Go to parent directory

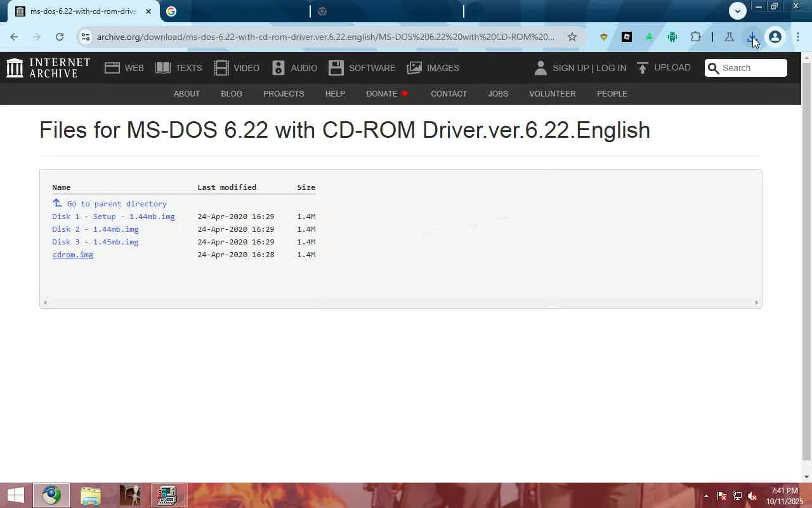(x=110, y=203)
